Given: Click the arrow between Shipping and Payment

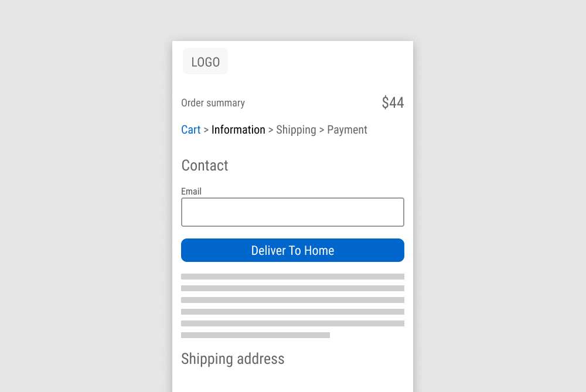Looking at the screenshot, I should pos(322,130).
